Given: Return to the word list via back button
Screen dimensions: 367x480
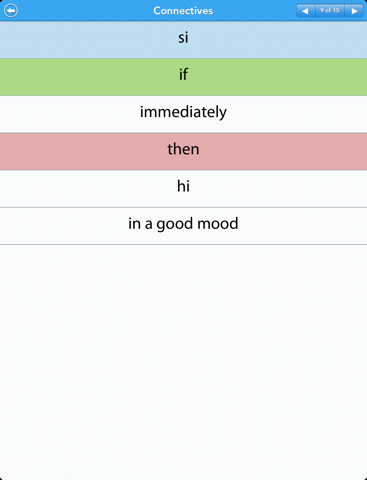Looking at the screenshot, I should click(x=11, y=11).
